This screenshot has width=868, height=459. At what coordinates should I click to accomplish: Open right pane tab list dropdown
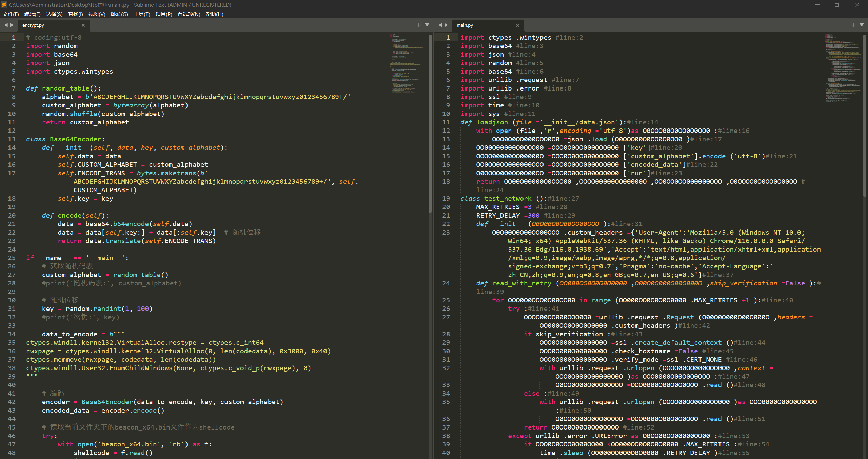862,25
